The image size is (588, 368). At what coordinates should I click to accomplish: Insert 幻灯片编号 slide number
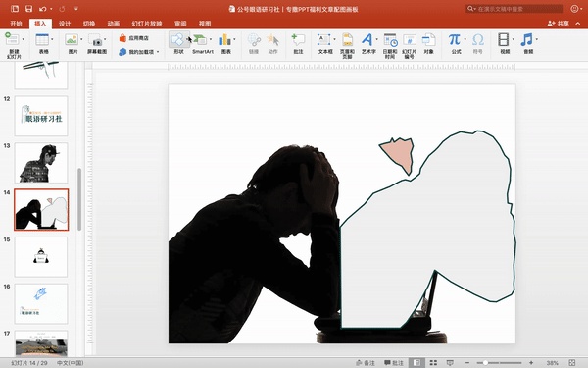tap(409, 40)
